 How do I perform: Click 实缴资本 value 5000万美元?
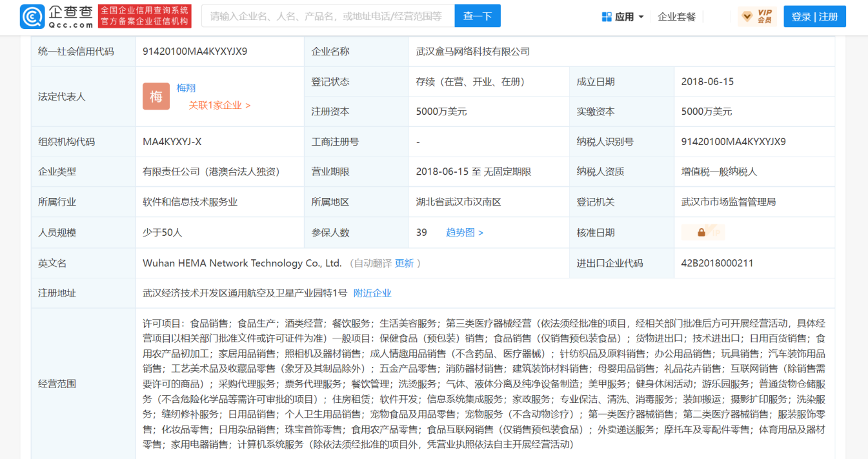click(707, 112)
